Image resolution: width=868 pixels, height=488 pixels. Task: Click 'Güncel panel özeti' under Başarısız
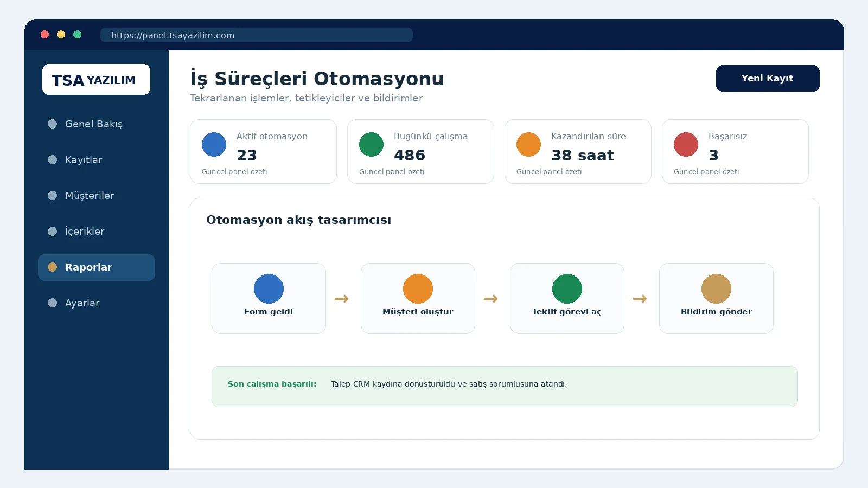tap(706, 171)
